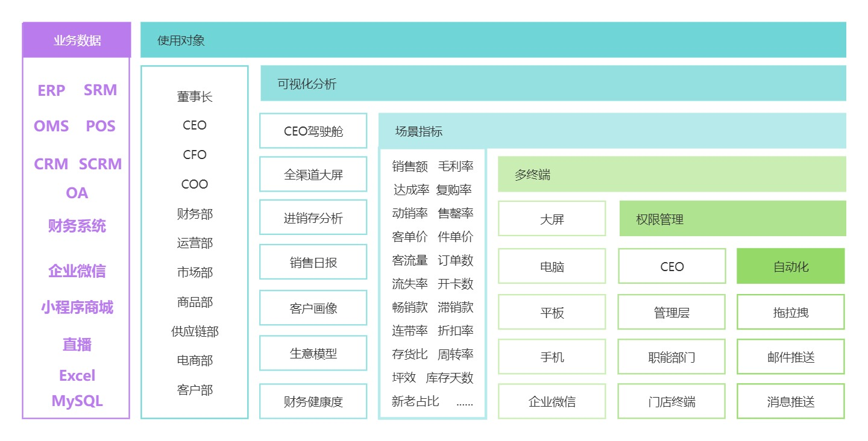Screen dimensions: 868x441
Task: Click the 销售日报 box
Action: (x=313, y=262)
